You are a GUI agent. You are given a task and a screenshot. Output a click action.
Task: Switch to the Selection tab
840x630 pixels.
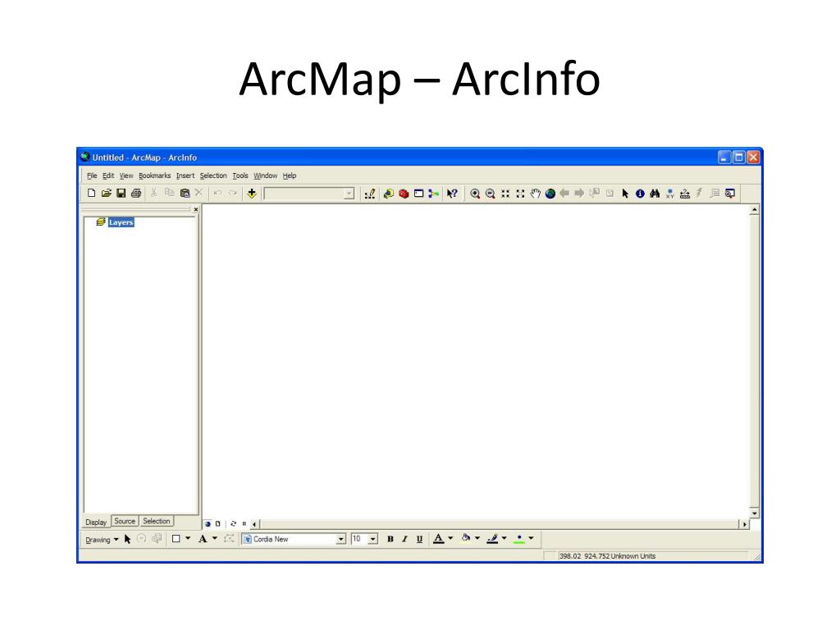[157, 521]
